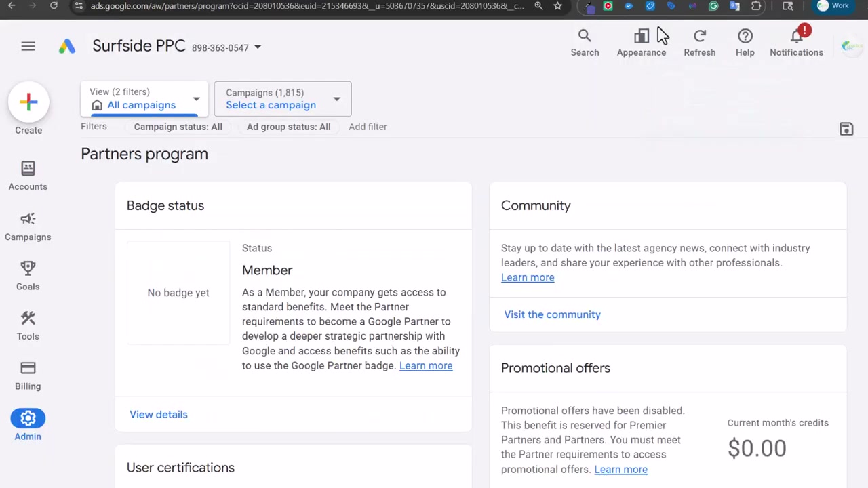Go to Campaigns in the sidebar
Viewport: 868px width, 488px height.
(28, 226)
